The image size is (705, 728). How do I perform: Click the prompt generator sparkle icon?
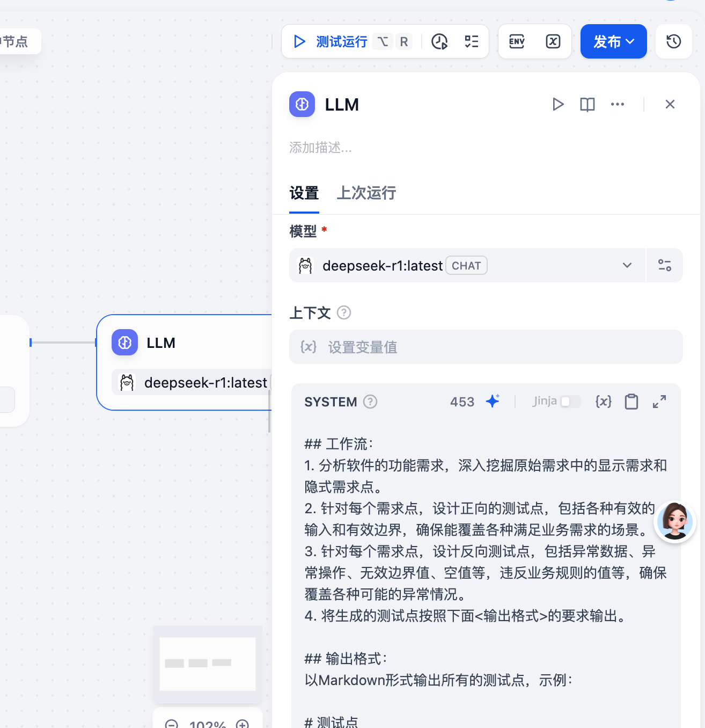click(x=493, y=401)
